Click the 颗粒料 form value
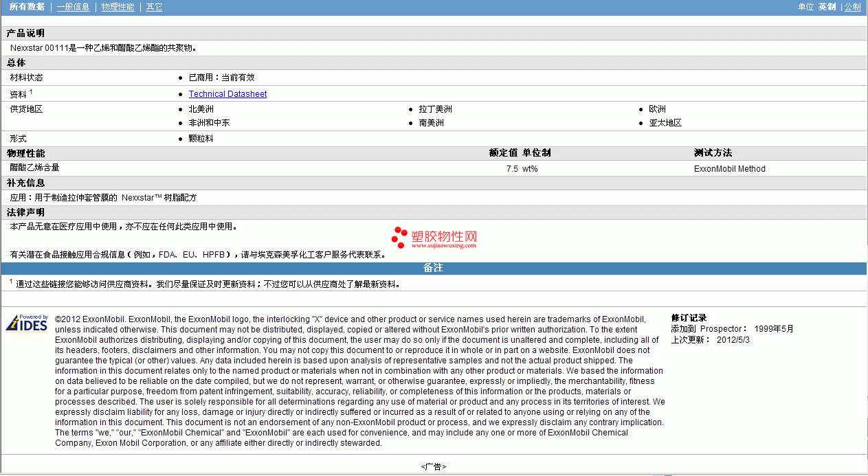 [x=201, y=138]
